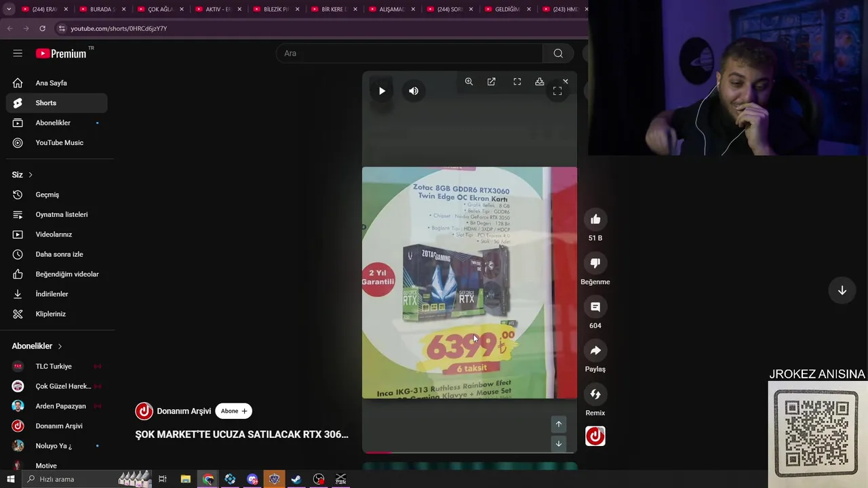Click the large round down-arrow next video button
Screen dimensions: 868x488
pos(842,290)
